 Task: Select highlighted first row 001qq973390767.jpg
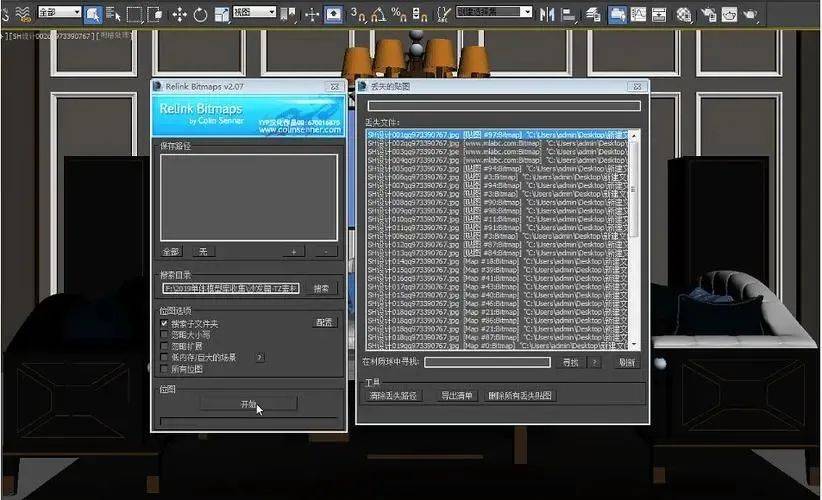497,135
